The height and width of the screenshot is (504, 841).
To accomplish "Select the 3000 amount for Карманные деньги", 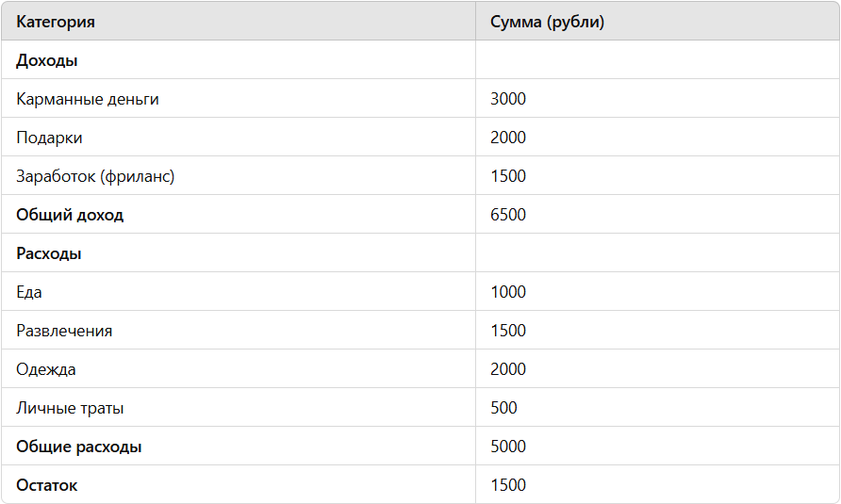I will tap(508, 99).
